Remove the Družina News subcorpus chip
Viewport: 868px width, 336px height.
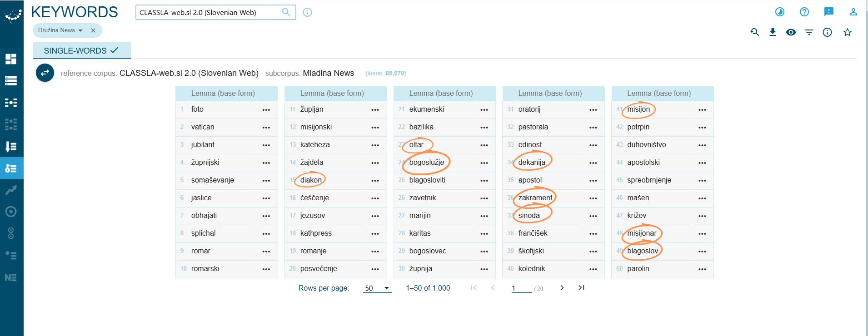click(93, 30)
